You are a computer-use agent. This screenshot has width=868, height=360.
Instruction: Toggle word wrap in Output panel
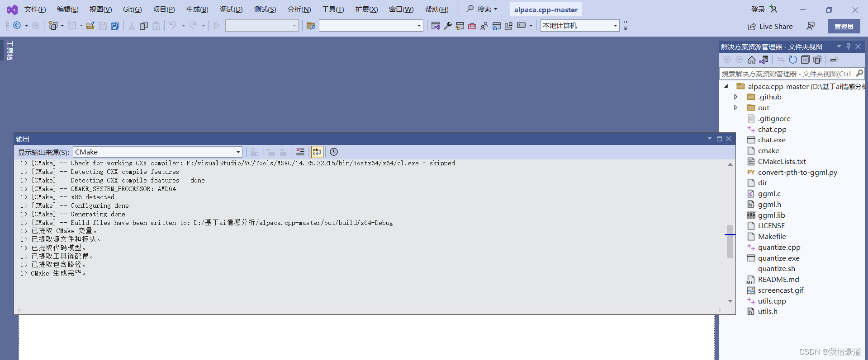tap(317, 152)
